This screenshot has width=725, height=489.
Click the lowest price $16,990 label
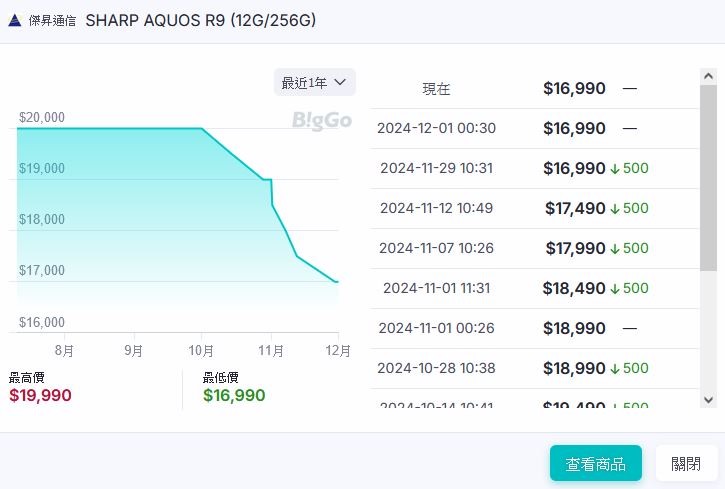[x=234, y=395]
